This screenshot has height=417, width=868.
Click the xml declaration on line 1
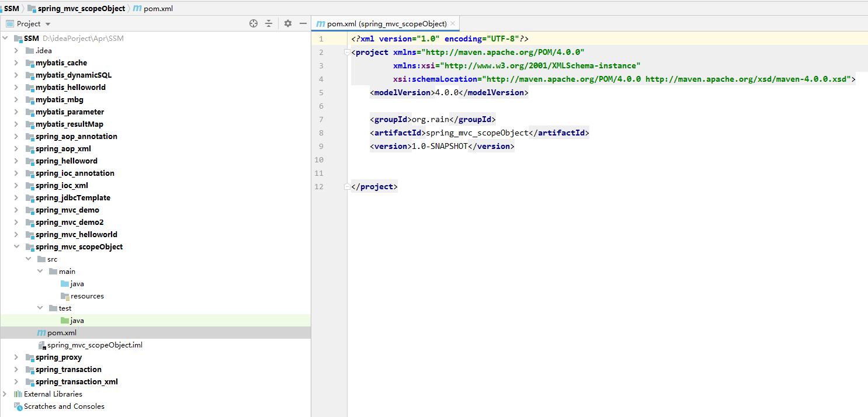pos(440,39)
